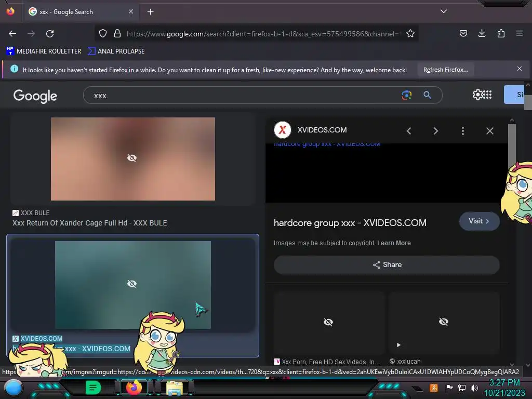The height and width of the screenshot is (399, 532).
Task: Open the network icon in the system tray
Action: coord(461,388)
